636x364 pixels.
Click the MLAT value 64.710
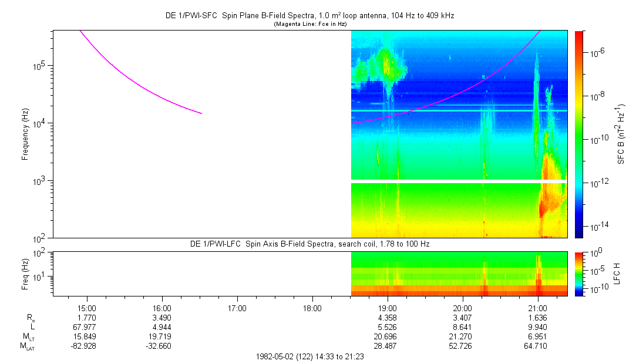point(538,346)
